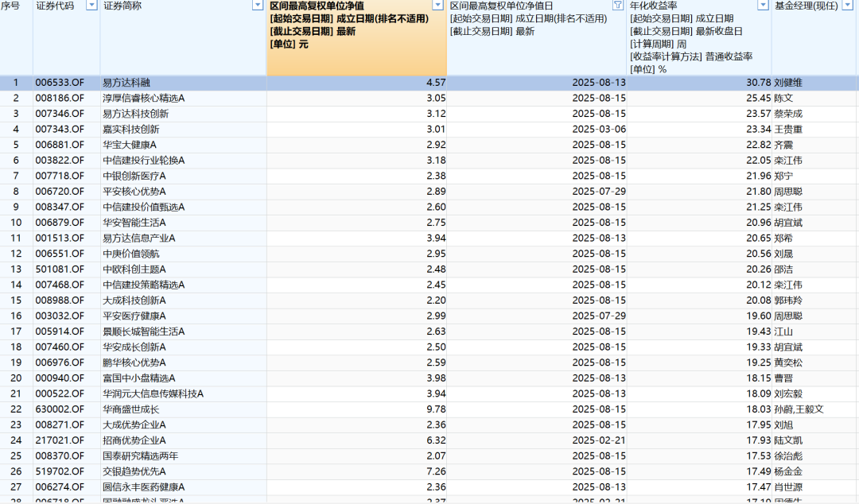859x504 pixels.
Task: Click the 9.78 net value cell
Action: (x=356, y=409)
